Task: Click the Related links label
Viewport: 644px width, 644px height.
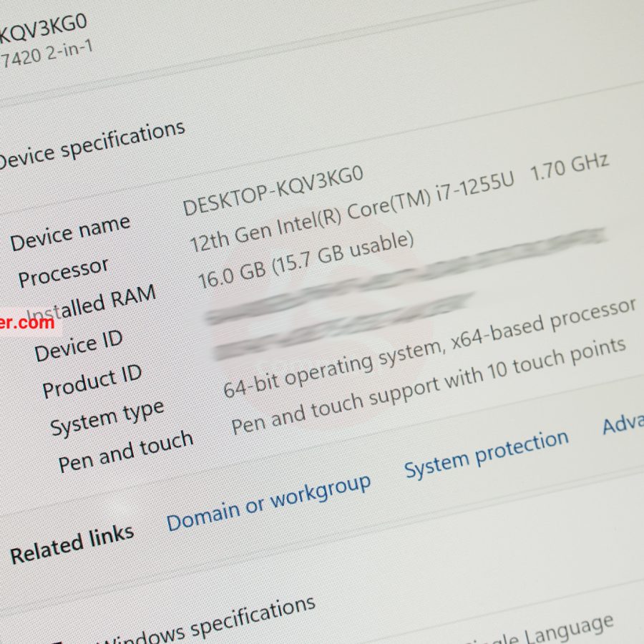Action: pos(72,545)
